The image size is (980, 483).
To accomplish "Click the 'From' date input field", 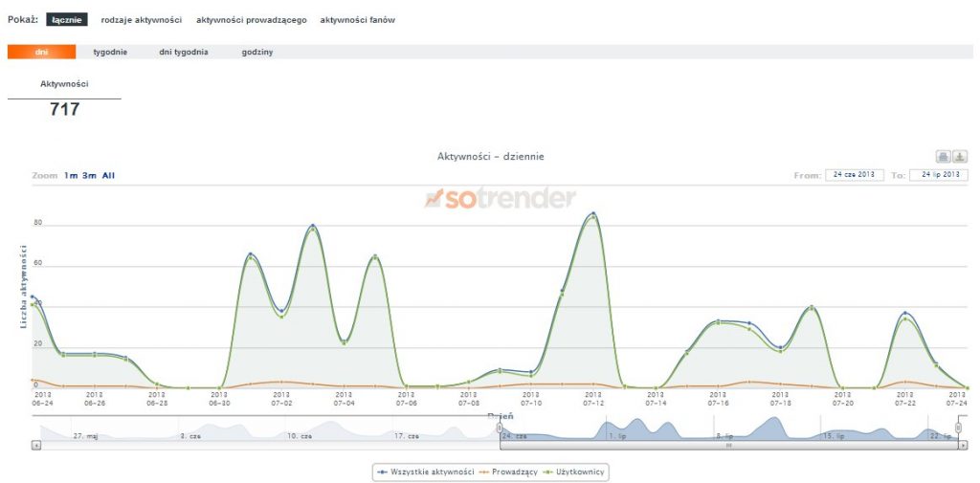I will coord(854,176).
